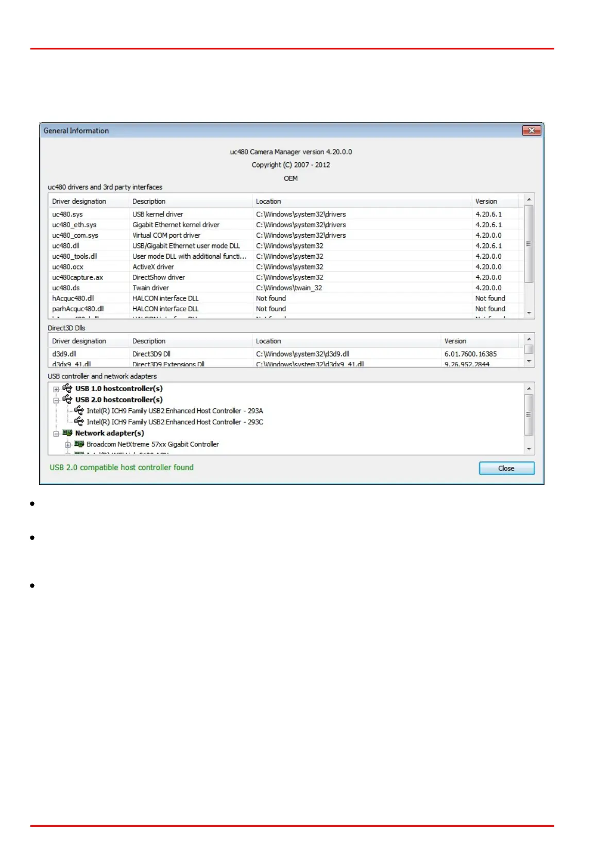The width and height of the screenshot is (613, 868).
Task: Click the X button in the title bar
Action: pos(531,130)
